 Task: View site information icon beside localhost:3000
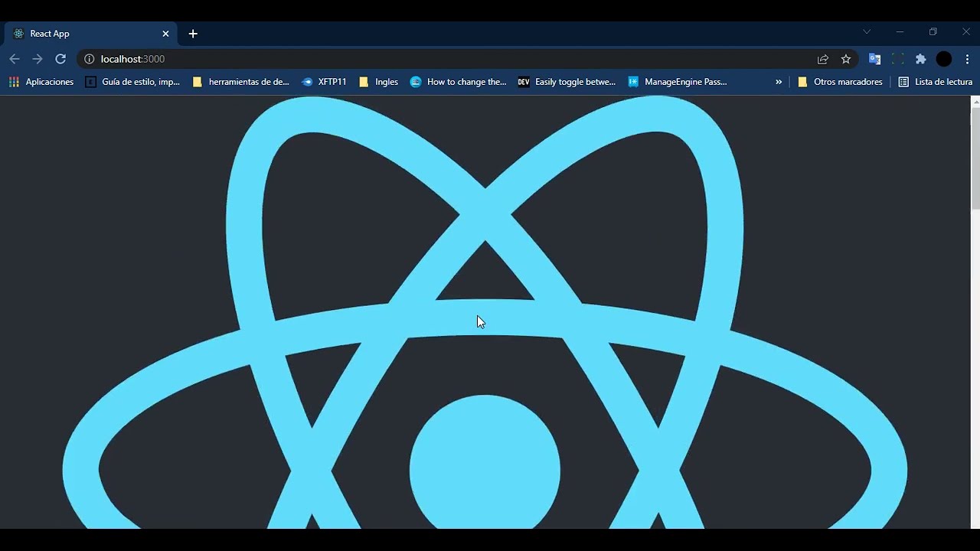tap(89, 59)
